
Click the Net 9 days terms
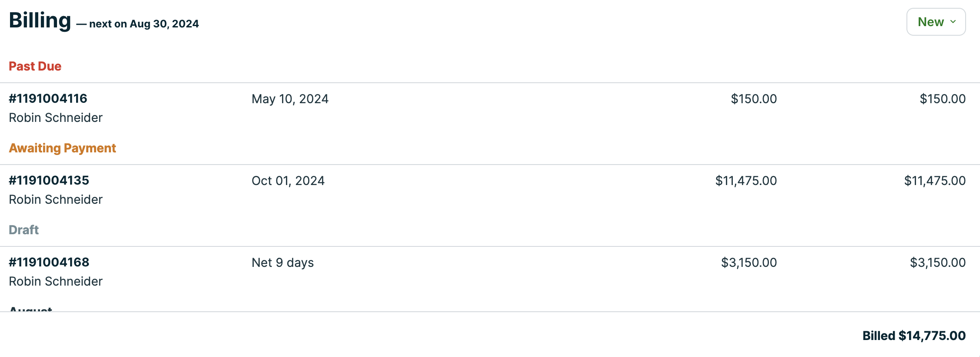[x=282, y=263]
